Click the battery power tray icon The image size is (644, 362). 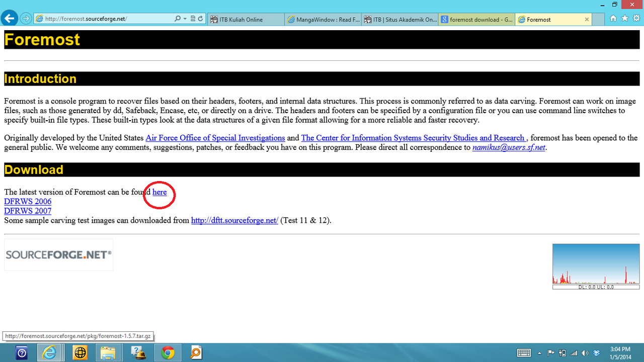[x=562, y=352]
